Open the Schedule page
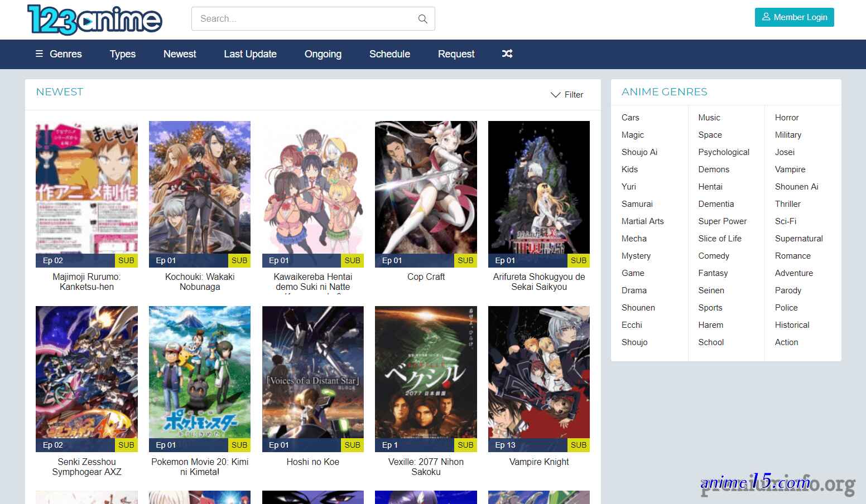The image size is (866, 504). 389,54
